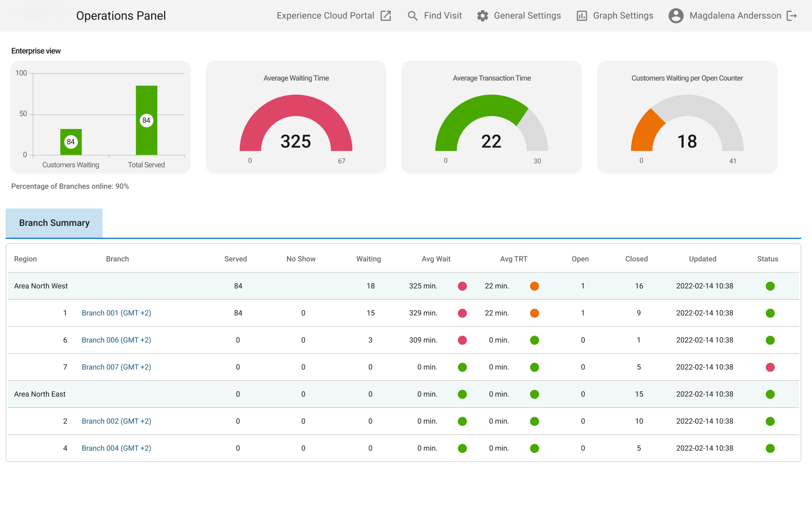The image size is (812, 507).
Task: Open Branch 001 (GMT +2) link
Action: coord(116,313)
